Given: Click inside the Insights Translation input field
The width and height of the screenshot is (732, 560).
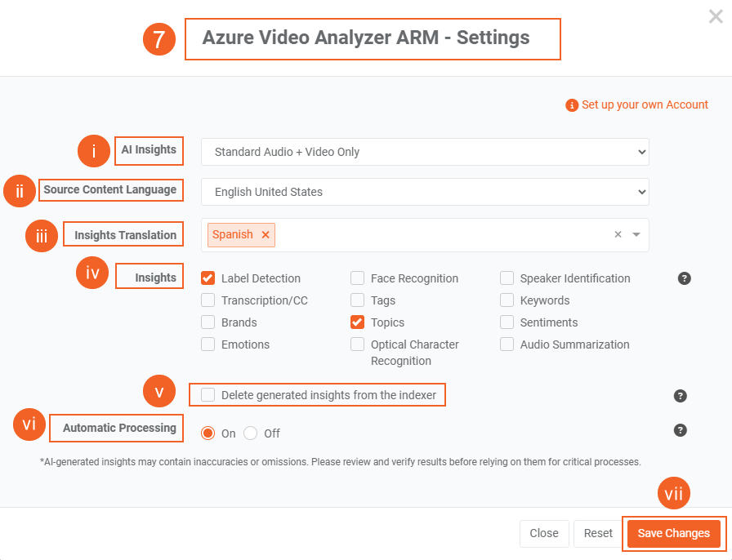Looking at the screenshot, I should [x=441, y=235].
